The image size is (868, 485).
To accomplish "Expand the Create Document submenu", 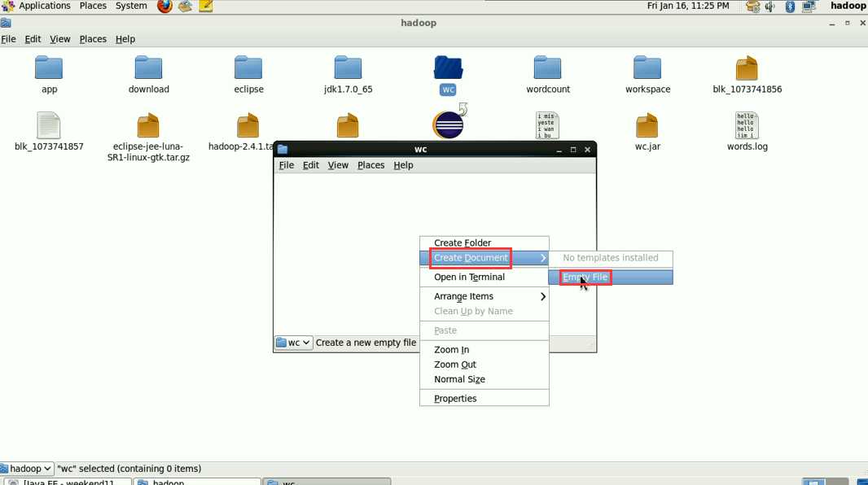I will [x=484, y=258].
